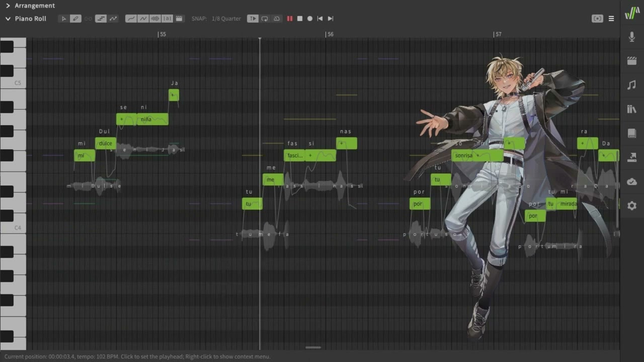Toggle clapperboard retakes display in toolbar
Viewport: 644px width, 362px height.
[x=179, y=19]
